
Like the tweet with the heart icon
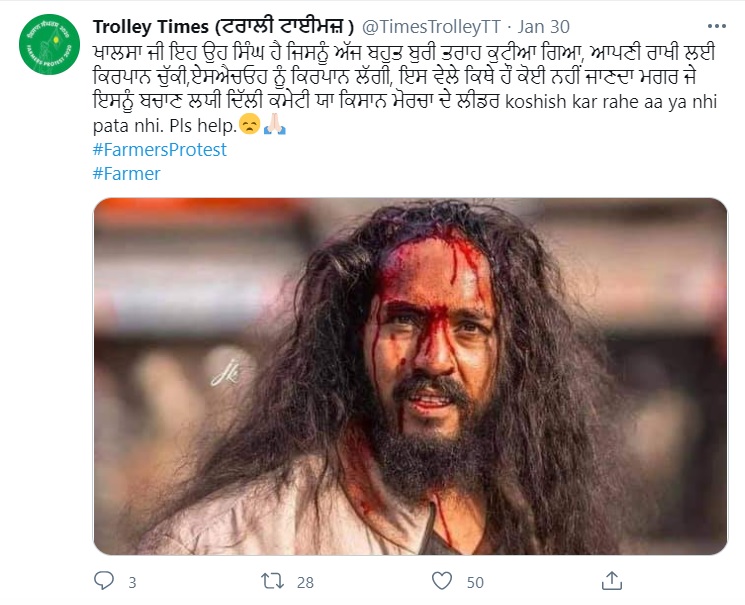click(x=440, y=580)
